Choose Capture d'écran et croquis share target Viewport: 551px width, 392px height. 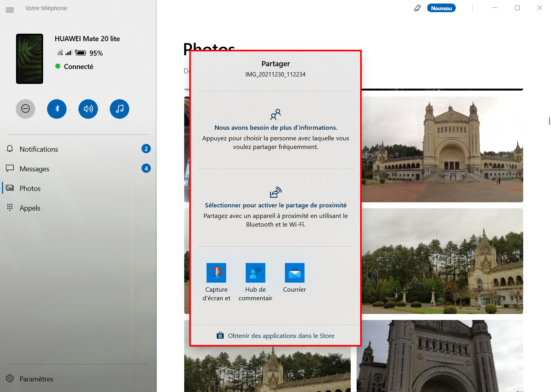216,282
